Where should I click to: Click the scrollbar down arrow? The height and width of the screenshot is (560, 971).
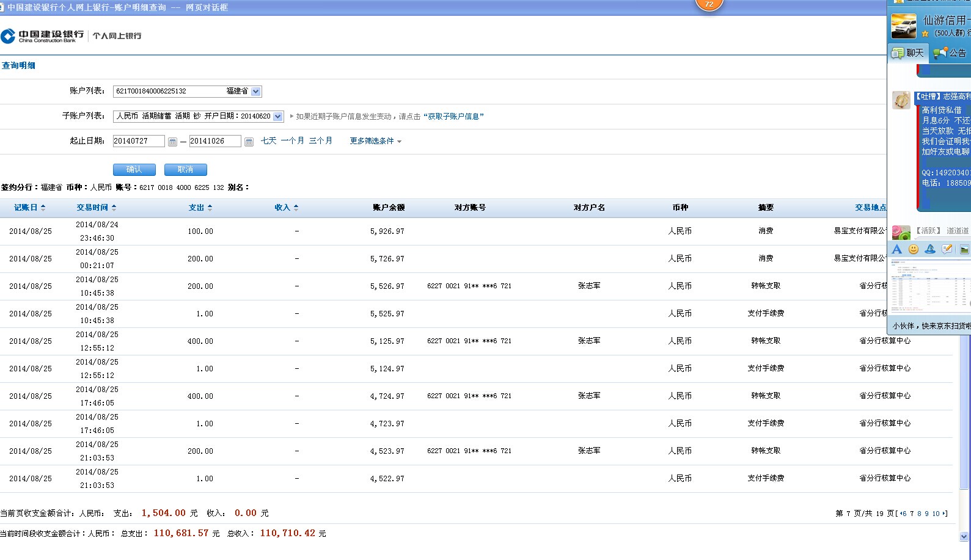[964, 537]
